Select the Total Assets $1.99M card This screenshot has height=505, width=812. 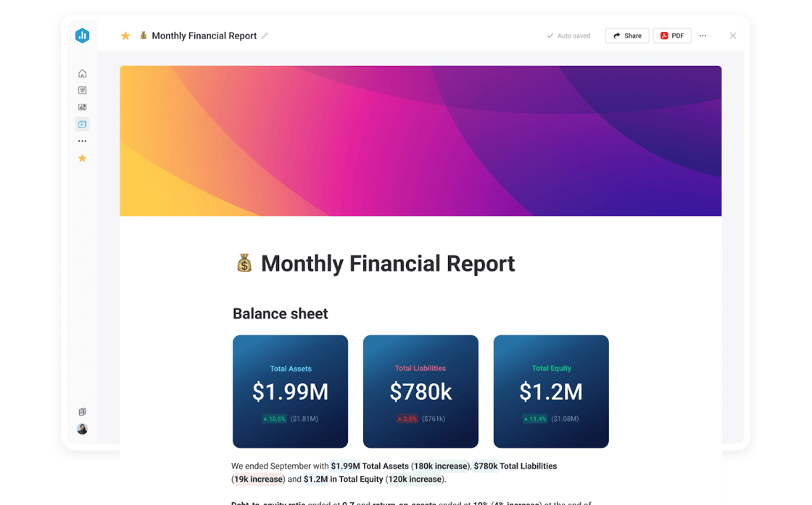(x=291, y=392)
